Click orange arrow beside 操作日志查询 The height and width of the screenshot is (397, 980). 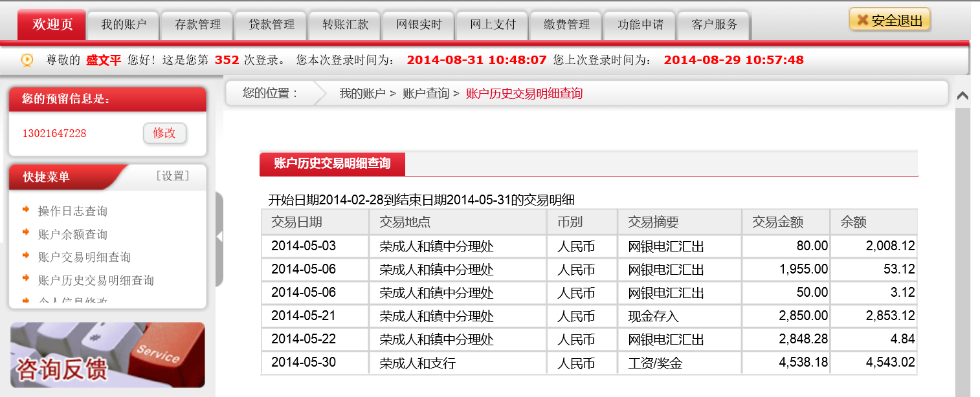(26, 209)
